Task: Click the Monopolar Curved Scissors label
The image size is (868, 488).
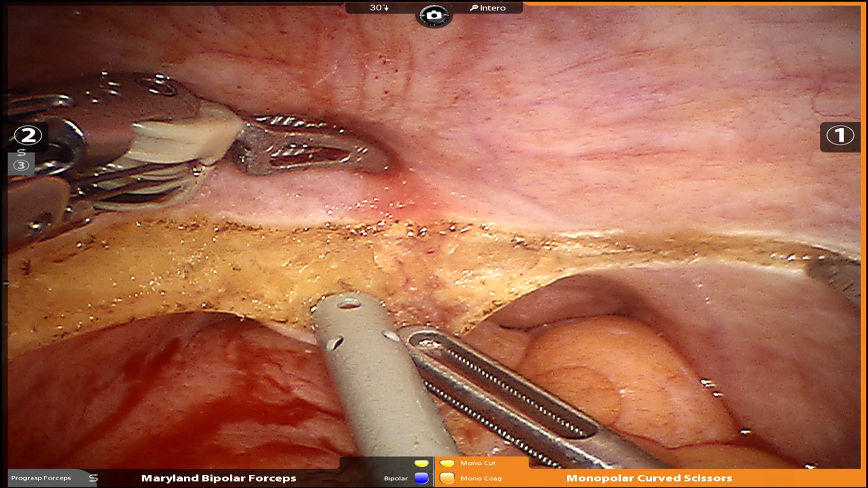Action: point(649,478)
